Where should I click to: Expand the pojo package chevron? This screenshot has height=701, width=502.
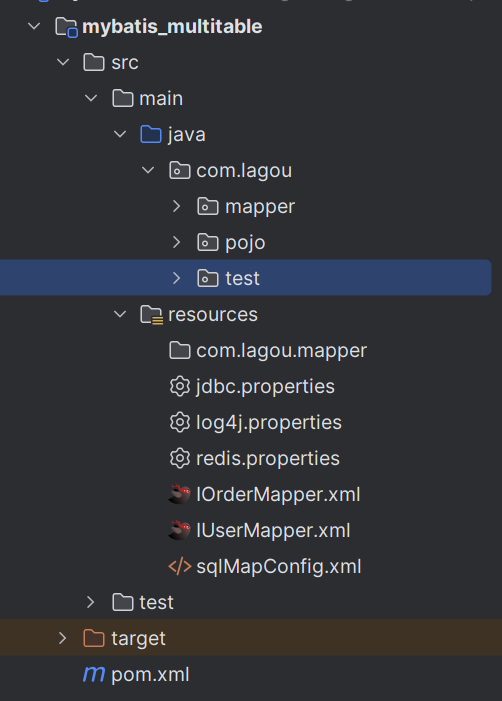pos(177,242)
